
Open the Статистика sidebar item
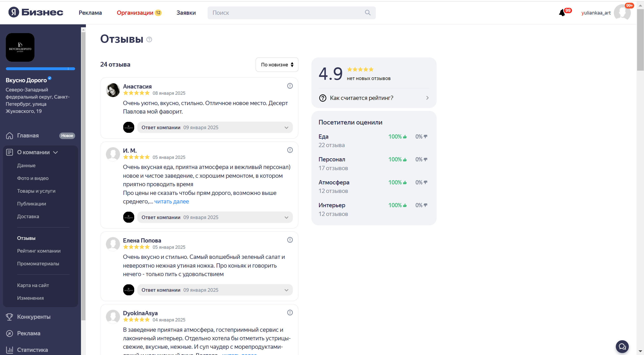click(x=32, y=350)
